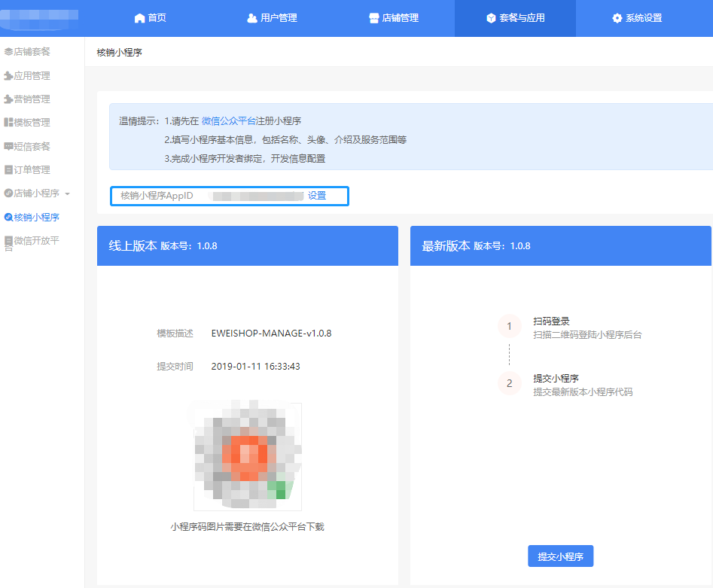Click the mini program QR code image
713x588 pixels.
tap(248, 456)
